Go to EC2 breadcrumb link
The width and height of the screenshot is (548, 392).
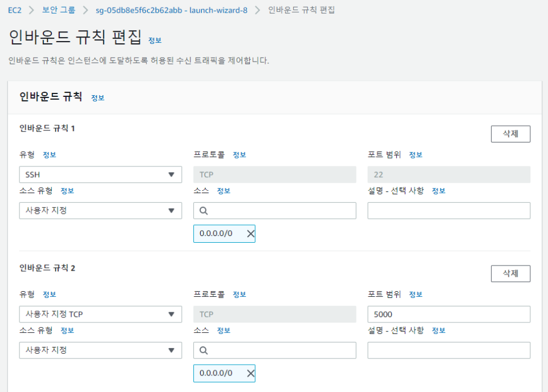[x=15, y=10]
